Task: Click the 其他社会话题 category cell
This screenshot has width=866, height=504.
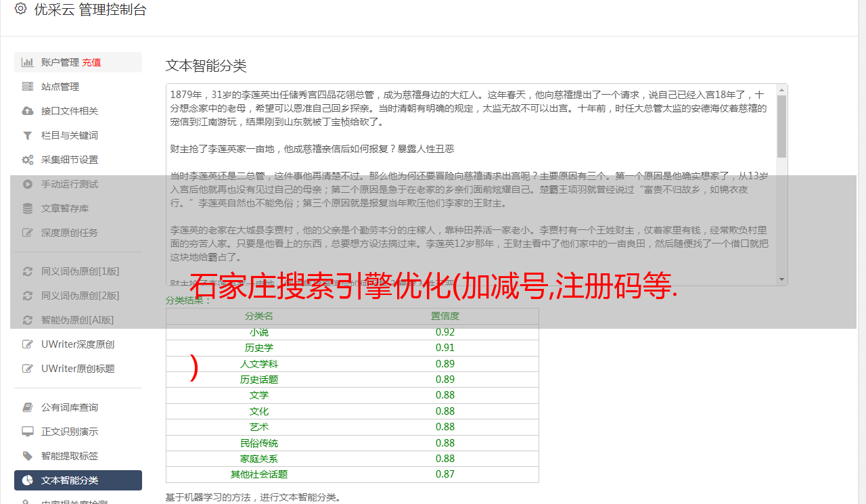Action: click(259, 474)
